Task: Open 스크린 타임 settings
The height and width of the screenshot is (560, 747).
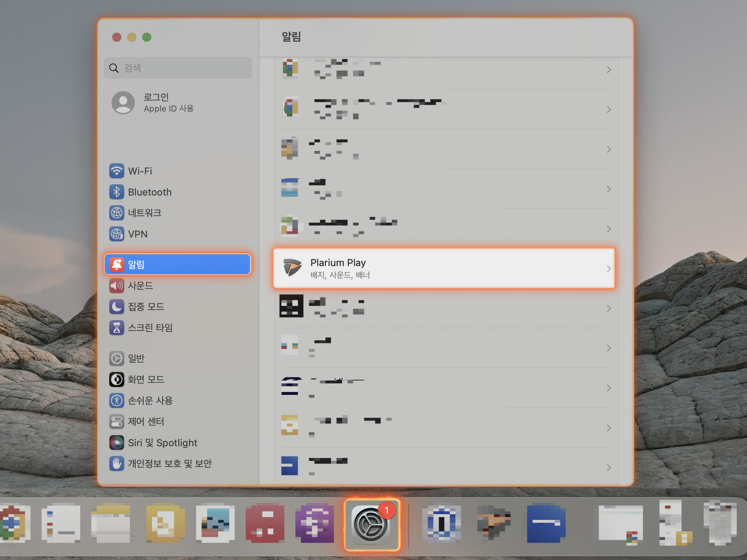Action: (x=178, y=328)
